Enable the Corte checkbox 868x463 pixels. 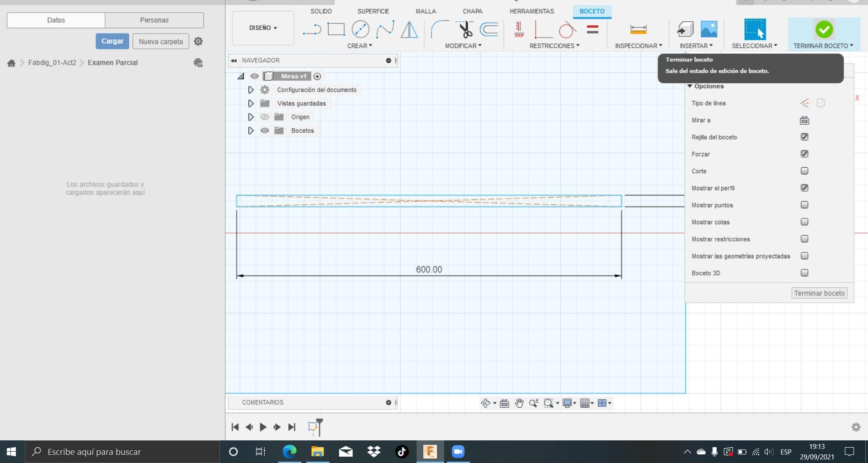(805, 171)
